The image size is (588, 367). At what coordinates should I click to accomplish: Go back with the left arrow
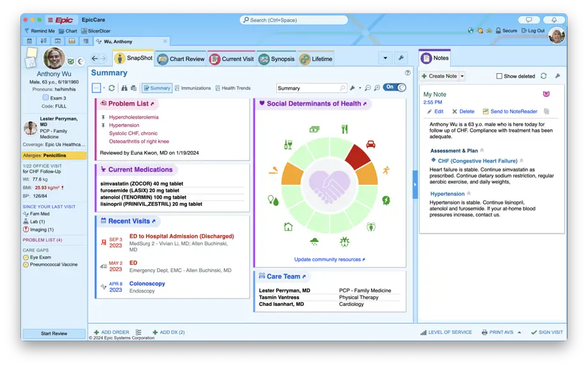point(95,59)
